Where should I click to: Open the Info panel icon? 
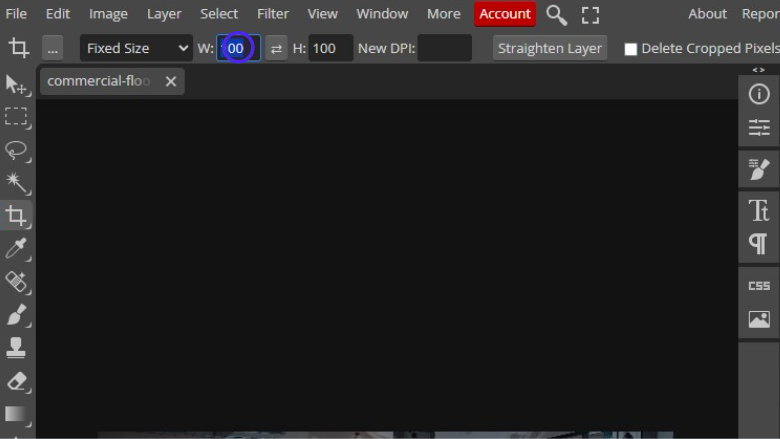pos(759,95)
